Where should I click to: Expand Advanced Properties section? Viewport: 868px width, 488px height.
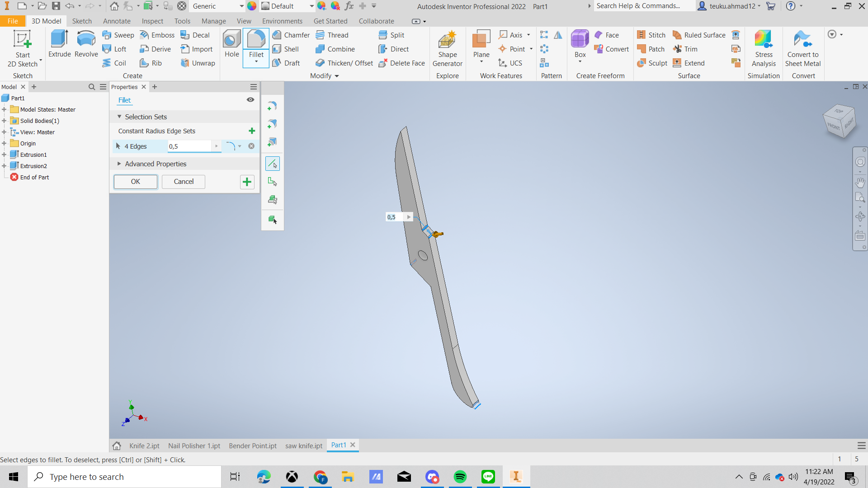click(x=119, y=164)
